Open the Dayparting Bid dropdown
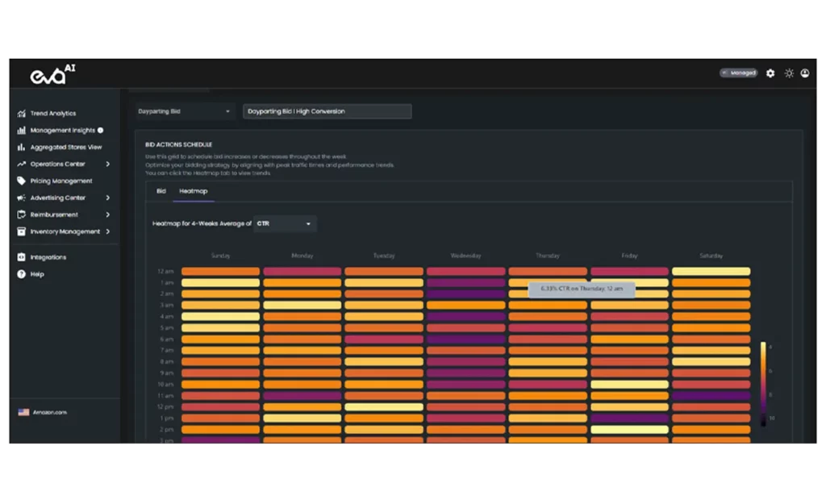 tap(184, 111)
